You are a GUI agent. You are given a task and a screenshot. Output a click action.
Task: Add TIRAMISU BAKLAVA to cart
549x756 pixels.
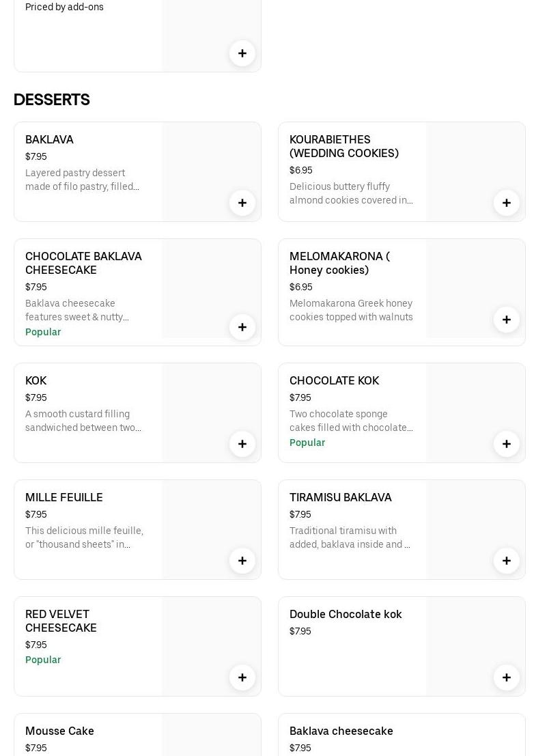click(507, 561)
